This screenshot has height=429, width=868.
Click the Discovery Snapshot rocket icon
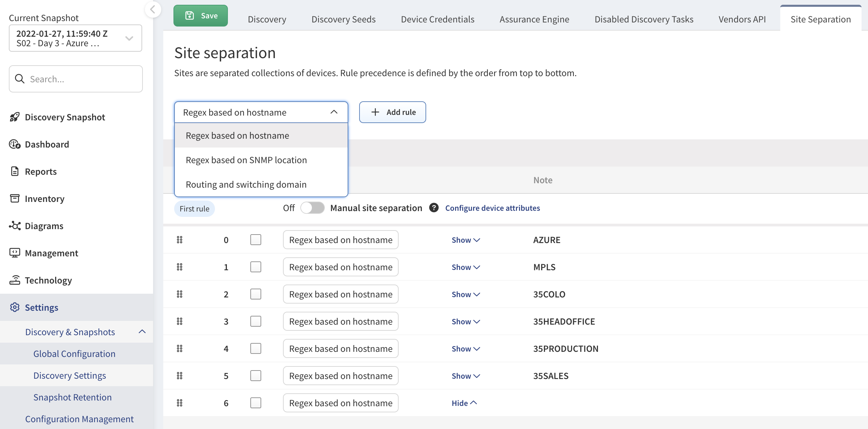[15, 117]
